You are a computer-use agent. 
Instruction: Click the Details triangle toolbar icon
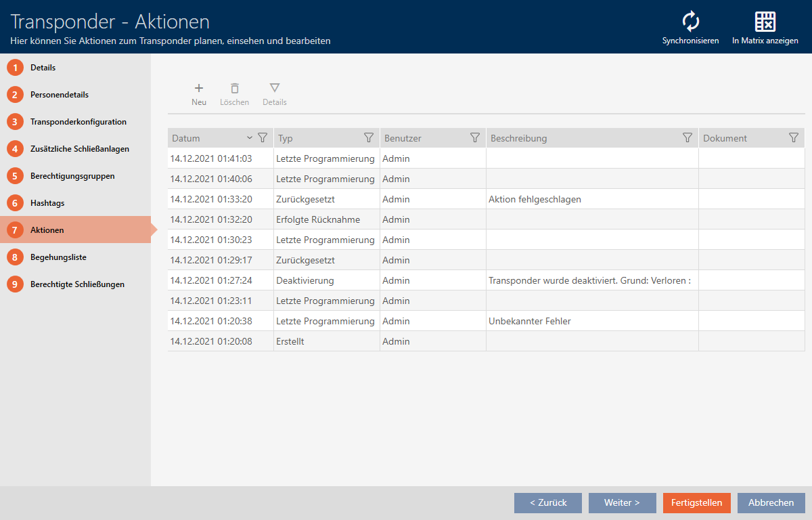pyautogui.click(x=275, y=88)
